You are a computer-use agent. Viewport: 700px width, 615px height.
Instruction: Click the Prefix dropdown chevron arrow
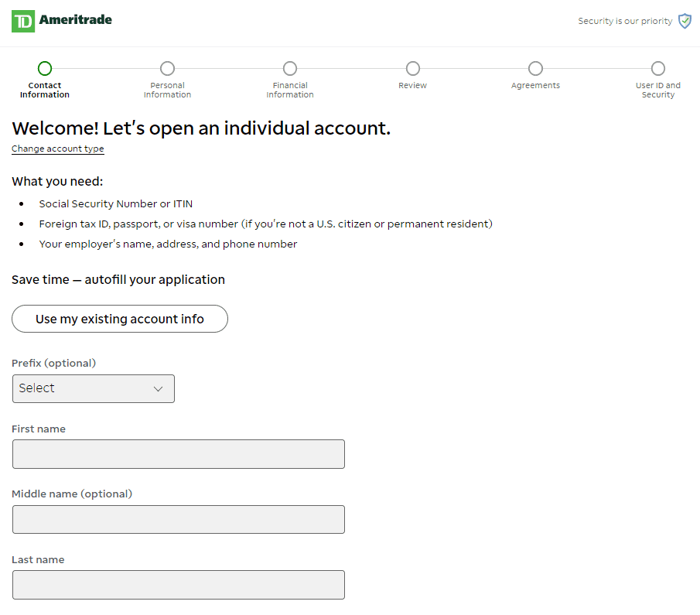click(158, 389)
